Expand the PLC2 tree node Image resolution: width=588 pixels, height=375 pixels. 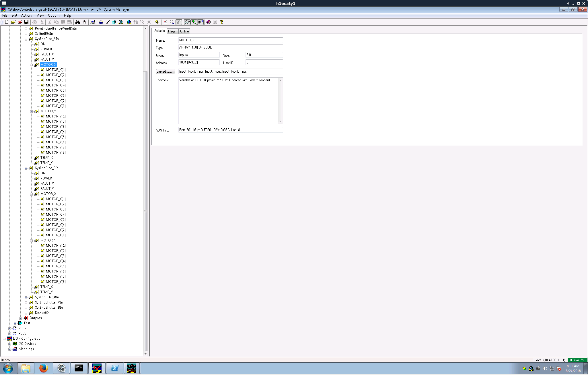pyautogui.click(x=9, y=328)
